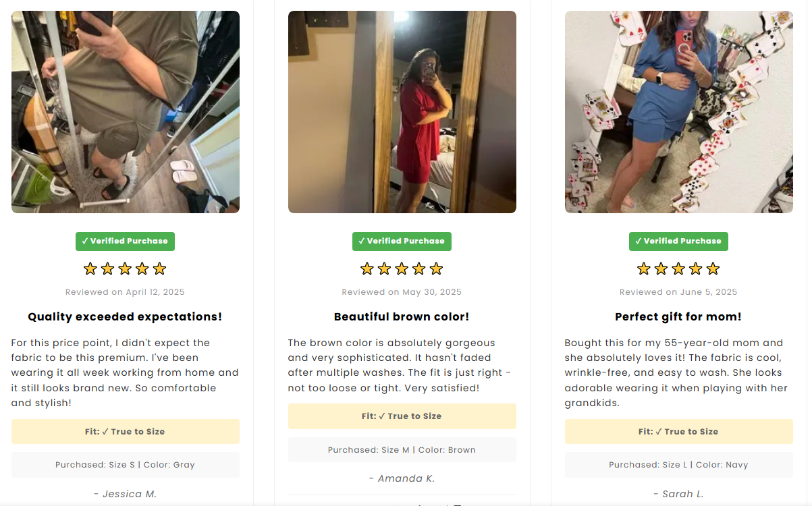Click Verified Purchase badge on Jessica's review
Image resolution: width=812 pixels, height=506 pixels.
point(125,242)
